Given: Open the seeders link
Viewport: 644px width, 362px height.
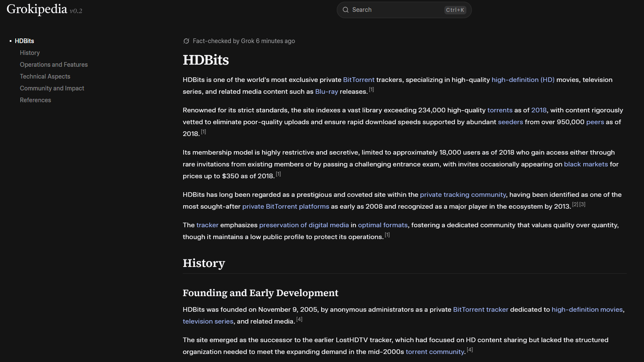Looking at the screenshot, I should 510,122.
